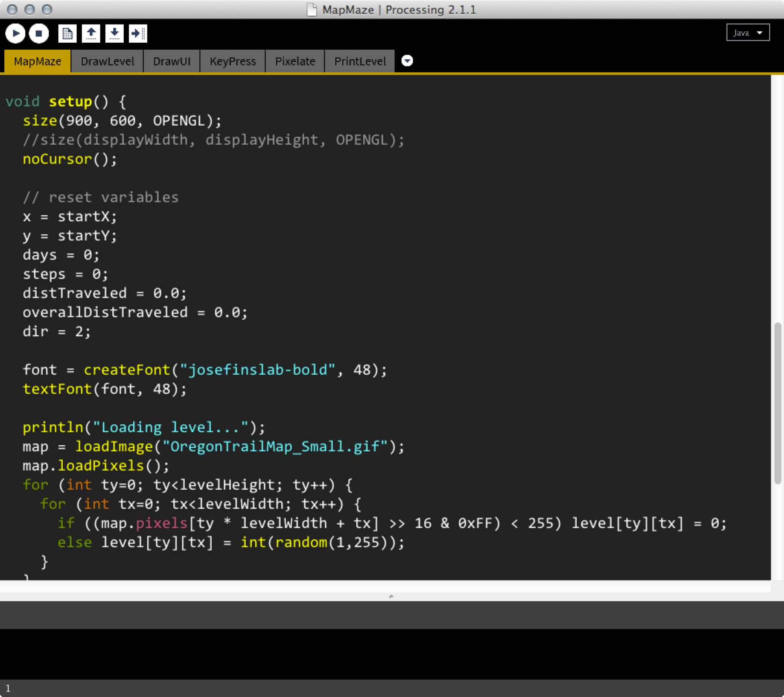The height and width of the screenshot is (697, 784).
Task: Click the black console output area
Action: [392, 653]
